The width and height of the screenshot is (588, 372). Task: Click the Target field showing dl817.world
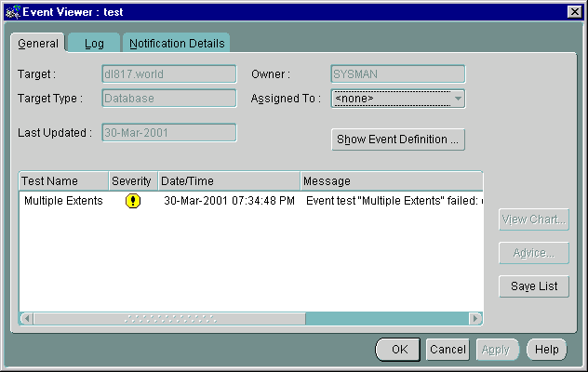[168, 73]
